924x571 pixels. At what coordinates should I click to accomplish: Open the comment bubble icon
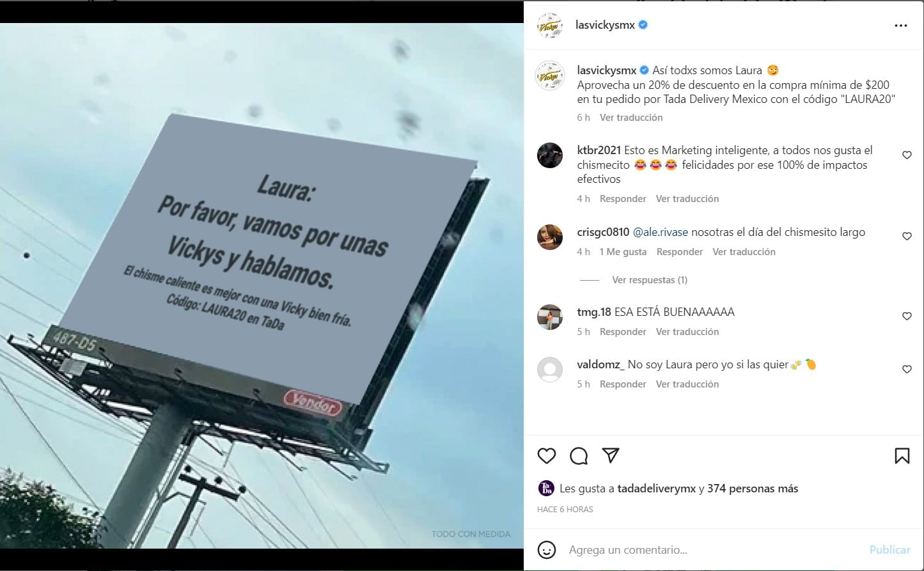(579, 456)
